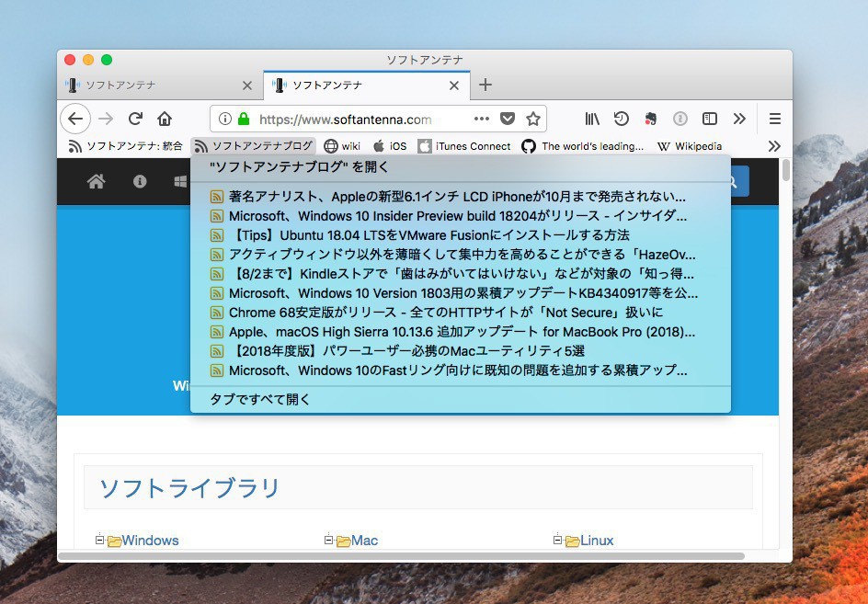Image resolution: width=868 pixels, height=604 pixels.
Task: Open the ソフトライブラリ heading link
Action: point(189,488)
